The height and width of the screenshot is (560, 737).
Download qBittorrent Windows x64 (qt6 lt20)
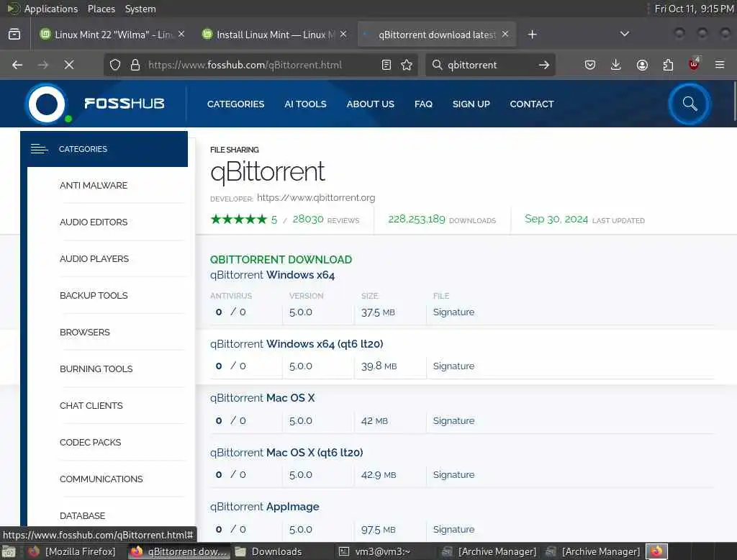pyautogui.click(x=297, y=344)
